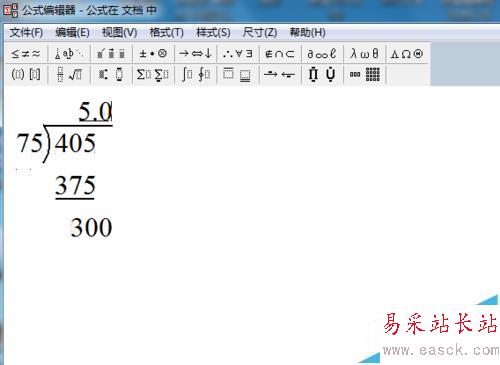Click the long division bracket symbol
The width and height of the screenshot is (500, 365).
tap(47, 143)
